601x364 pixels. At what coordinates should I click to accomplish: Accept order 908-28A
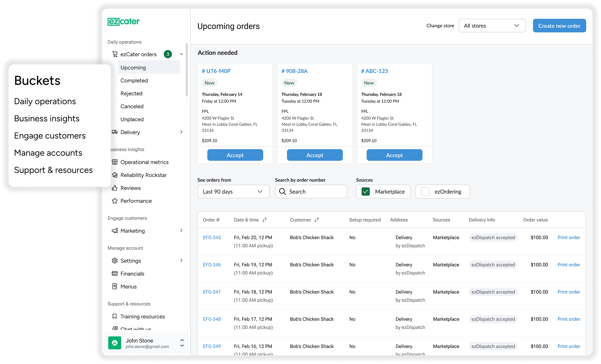pos(315,155)
